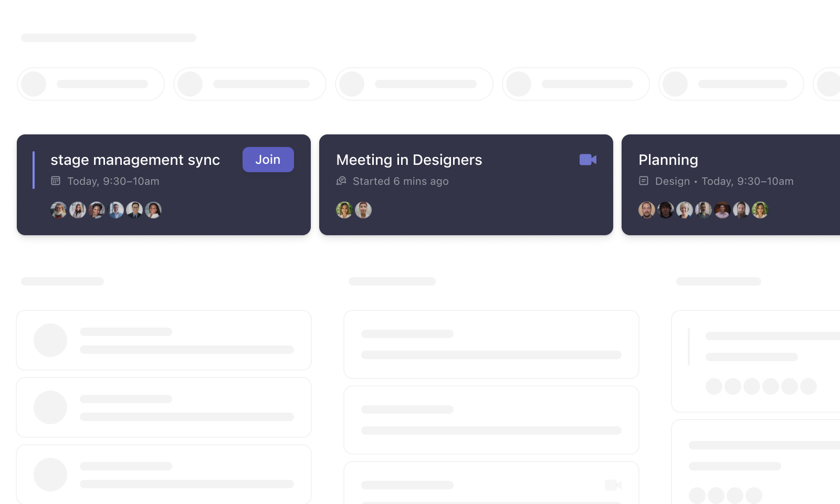Click chat icon beside Started 6 mins ago
This screenshot has height=504, width=840.
tap(341, 181)
